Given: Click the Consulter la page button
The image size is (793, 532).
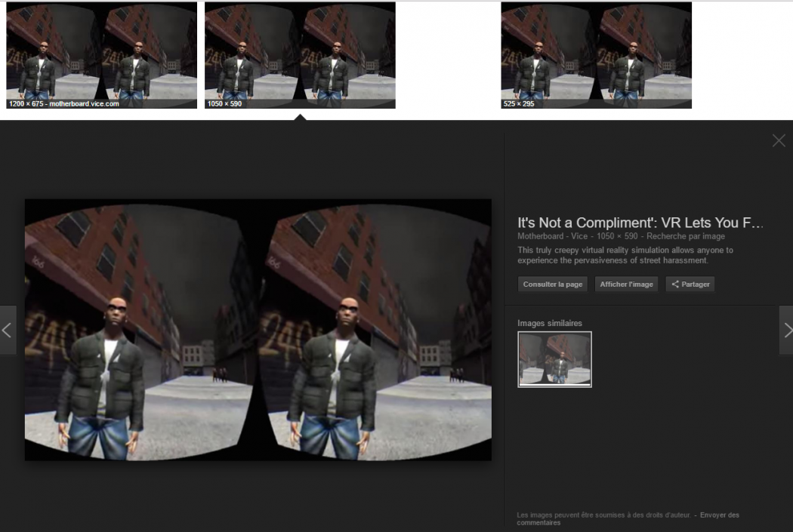Looking at the screenshot, I should [552, 284].
